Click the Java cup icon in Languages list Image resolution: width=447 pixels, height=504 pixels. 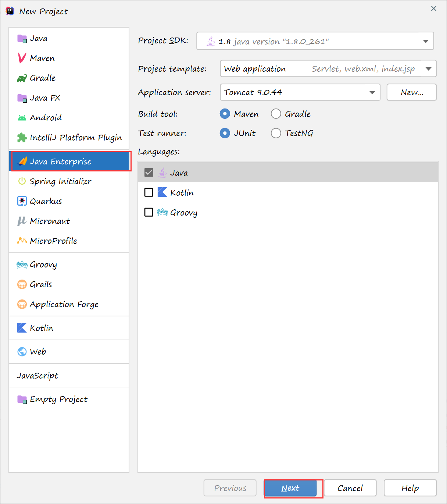click(x=162, y=173)
